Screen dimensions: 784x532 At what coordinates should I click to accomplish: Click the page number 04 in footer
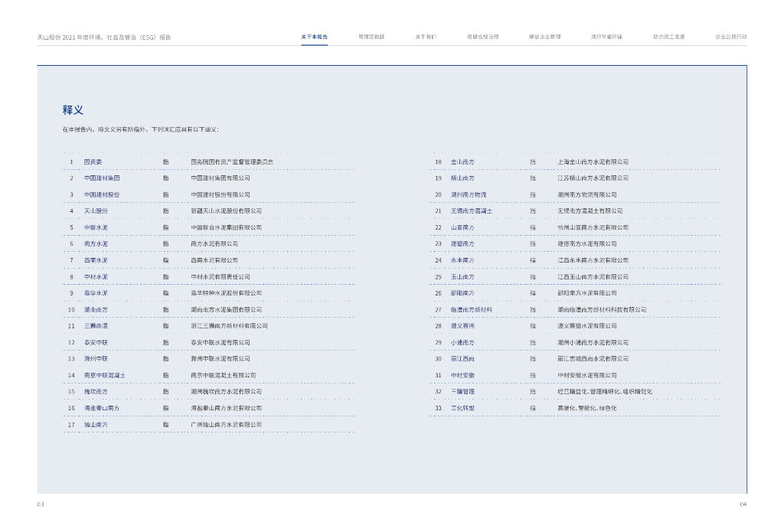coord(743,504)
